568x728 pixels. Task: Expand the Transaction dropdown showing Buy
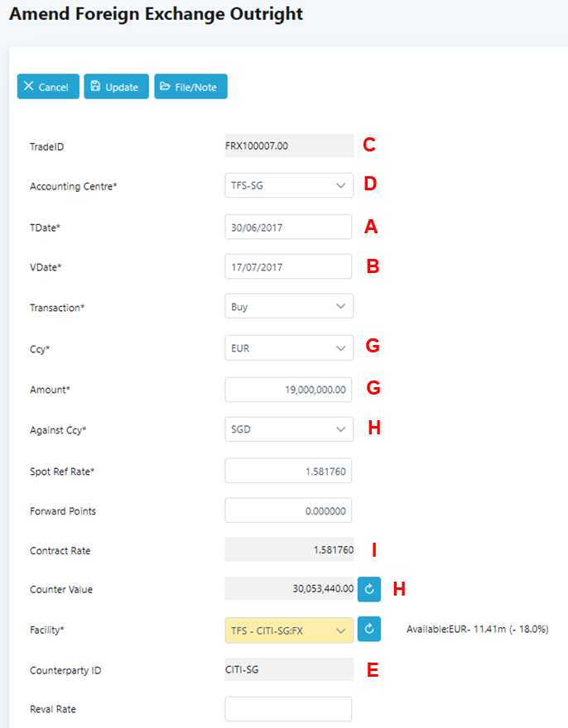pos(289,307)
